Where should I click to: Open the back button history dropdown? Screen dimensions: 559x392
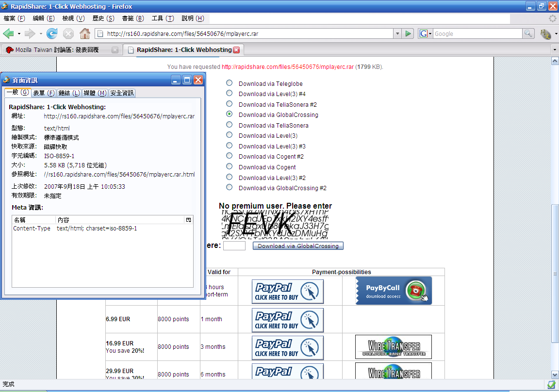[x=19, y=34]
